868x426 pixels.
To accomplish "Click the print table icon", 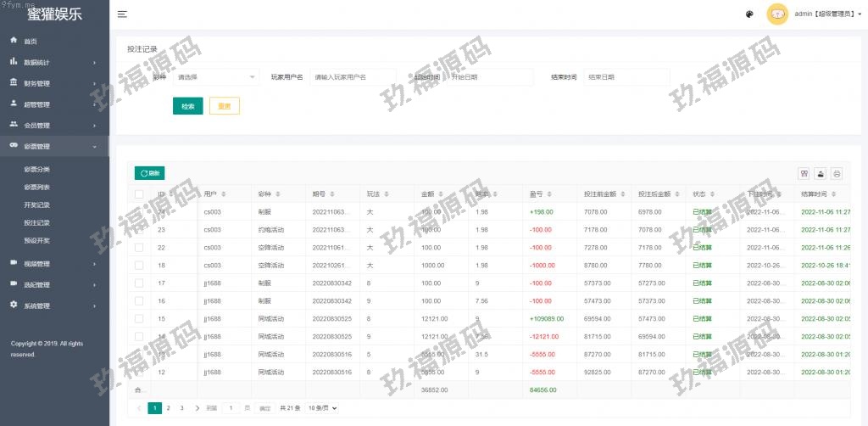I will point(837,173).
